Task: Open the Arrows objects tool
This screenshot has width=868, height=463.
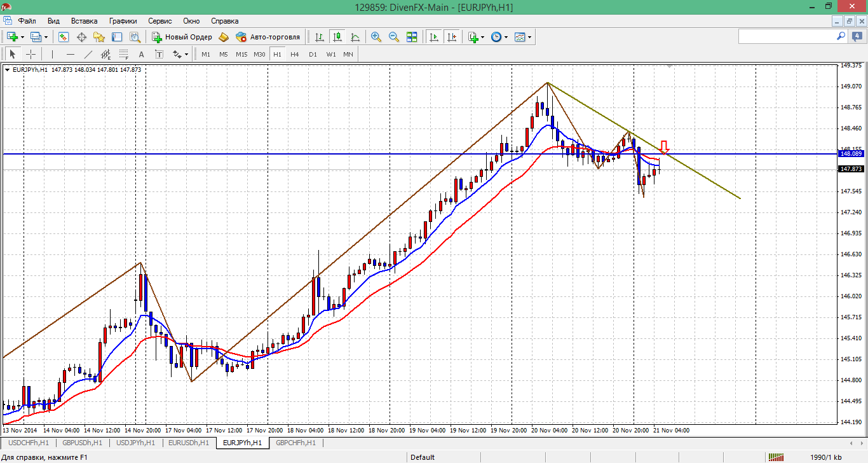Action: pos(177,54)
